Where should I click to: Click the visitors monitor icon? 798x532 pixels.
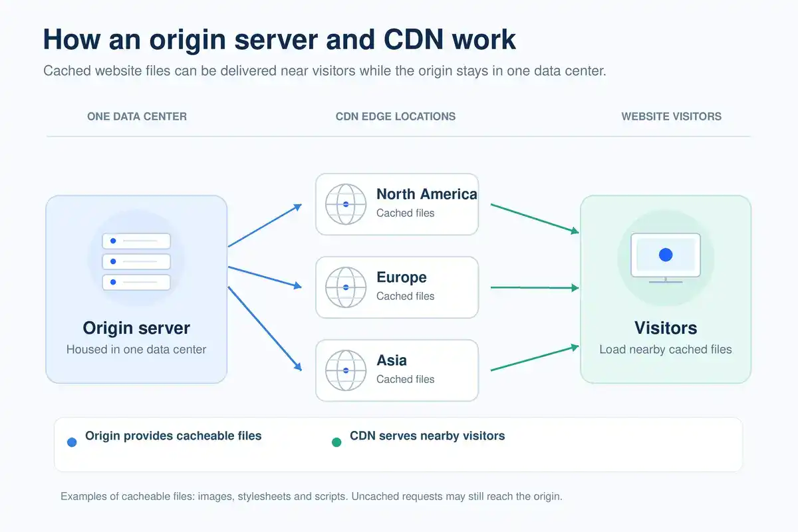666,258
